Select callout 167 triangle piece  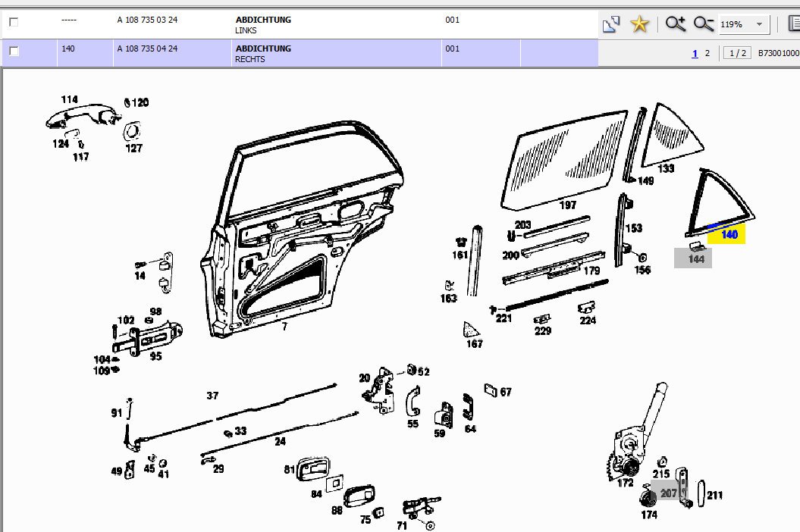point(475,344)
